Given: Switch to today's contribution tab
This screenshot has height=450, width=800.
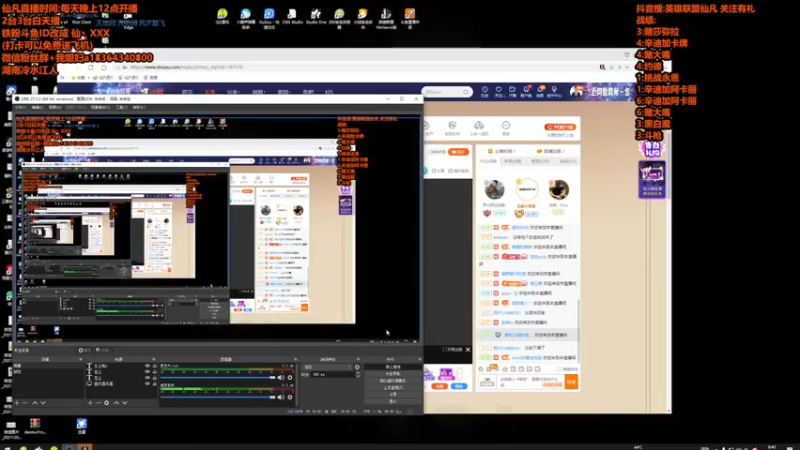Looking at the screenshot, I should (x=488, y=161).
